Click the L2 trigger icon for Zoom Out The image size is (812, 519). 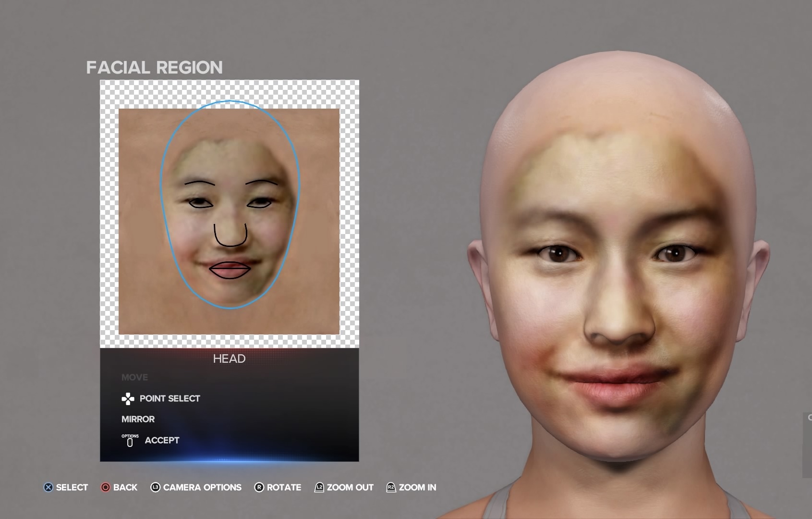coord(319,487)
